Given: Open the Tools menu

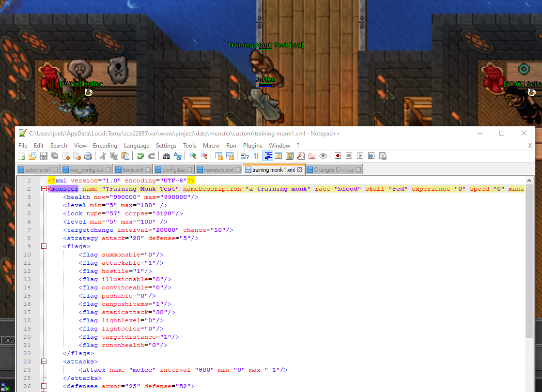Looking at the screenshot, I should coord(189,146).
